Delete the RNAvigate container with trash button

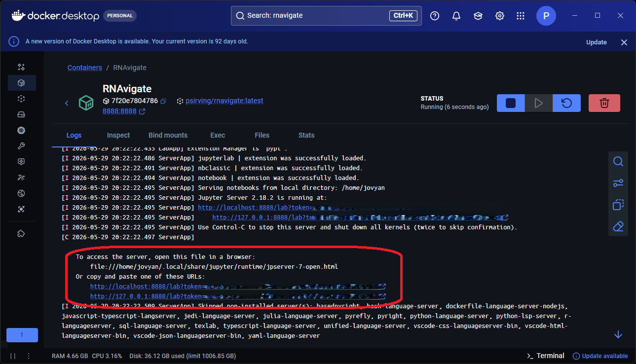[604, 103]
